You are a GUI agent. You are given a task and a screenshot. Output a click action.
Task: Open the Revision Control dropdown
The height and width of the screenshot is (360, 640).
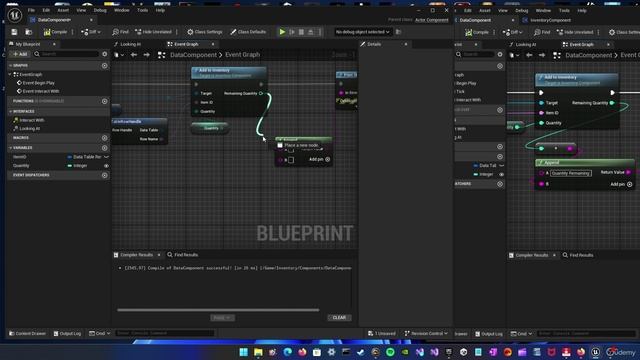pos(426,333)
